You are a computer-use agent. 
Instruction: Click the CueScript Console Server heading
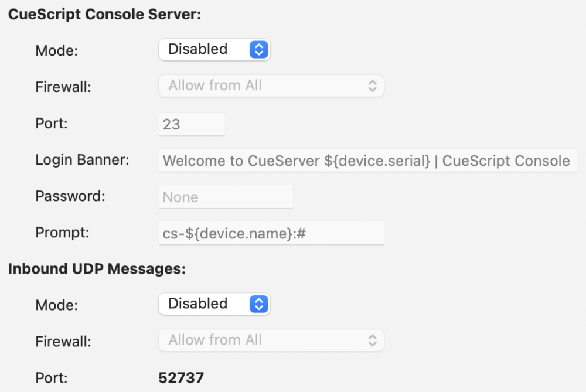(104, 15)
